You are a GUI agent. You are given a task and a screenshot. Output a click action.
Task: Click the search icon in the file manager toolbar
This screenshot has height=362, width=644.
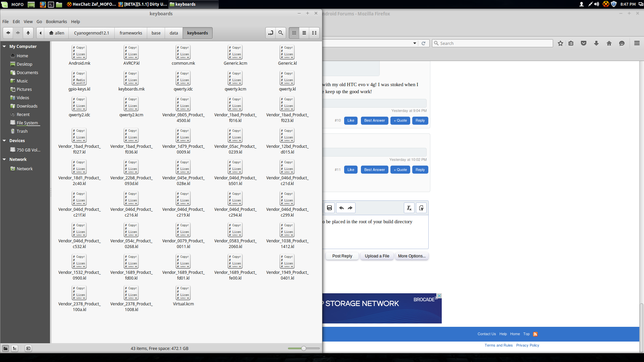click(281, 33)
